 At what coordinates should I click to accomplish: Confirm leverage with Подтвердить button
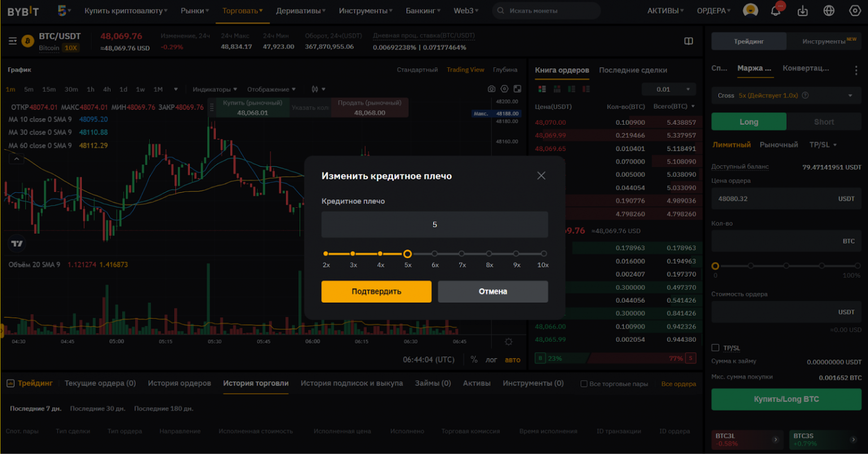[x=376, y=291]
